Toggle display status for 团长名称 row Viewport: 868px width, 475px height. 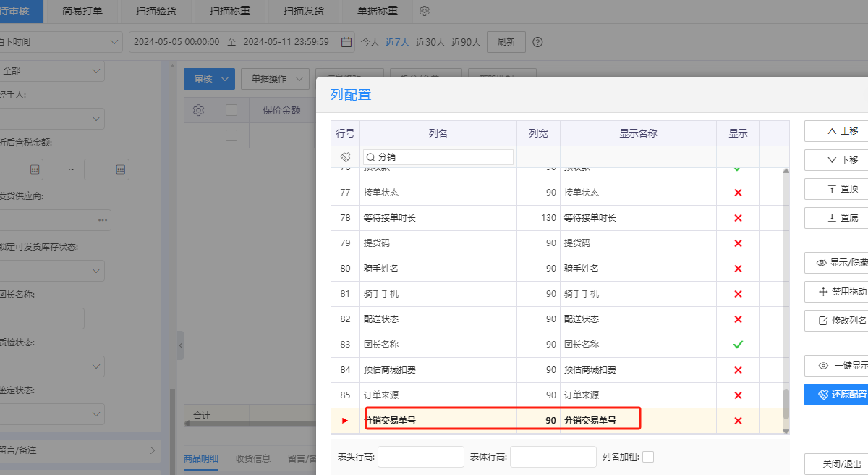pyautogui.click(x=738, y=345)
